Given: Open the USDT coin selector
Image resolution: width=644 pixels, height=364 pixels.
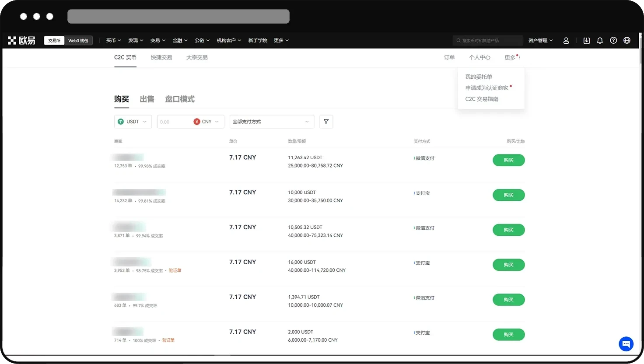Looking at the screenshot, I should 133,122.
